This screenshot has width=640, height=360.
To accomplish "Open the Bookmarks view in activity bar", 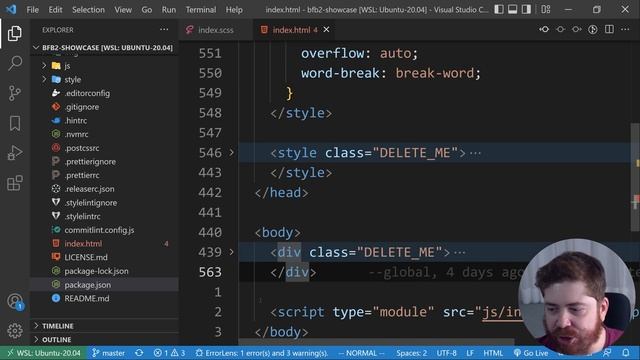I will [x=15, y=123].
